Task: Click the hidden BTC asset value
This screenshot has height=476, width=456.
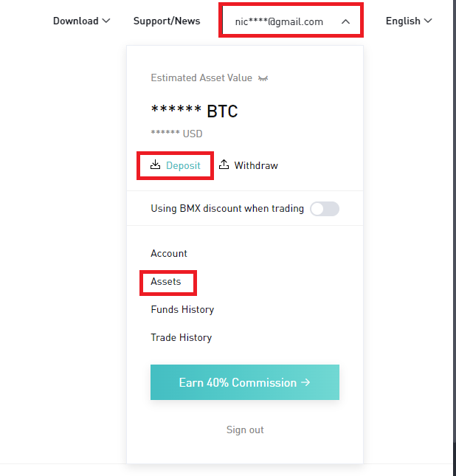Action: [x=194, y=111]
